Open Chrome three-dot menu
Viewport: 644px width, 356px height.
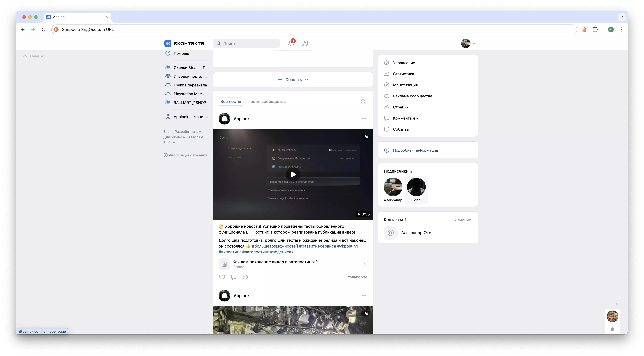coord(621,29)
